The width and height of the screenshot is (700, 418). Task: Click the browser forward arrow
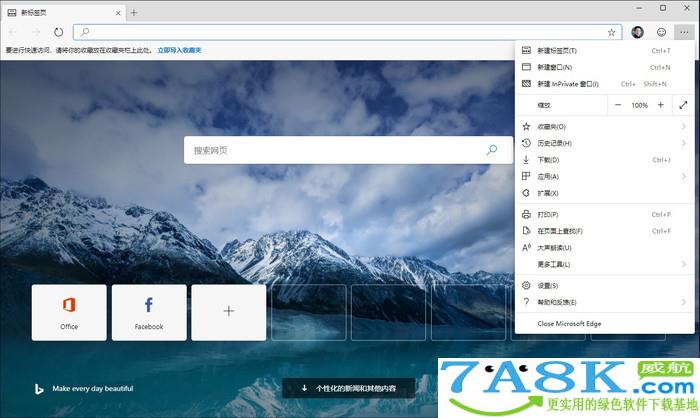pyautogui.click(x=36, y=32)
